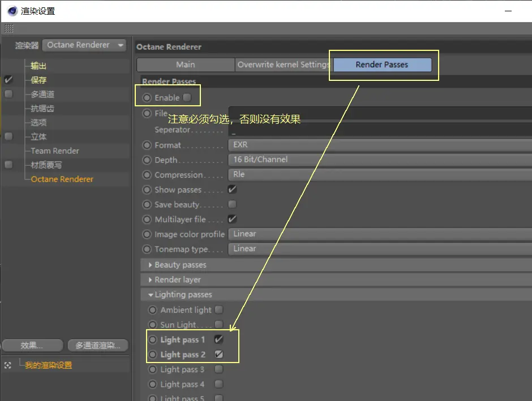Select 抗锯齿 in the settings tree
Viewport: 532px width, 401px height.
42,109
